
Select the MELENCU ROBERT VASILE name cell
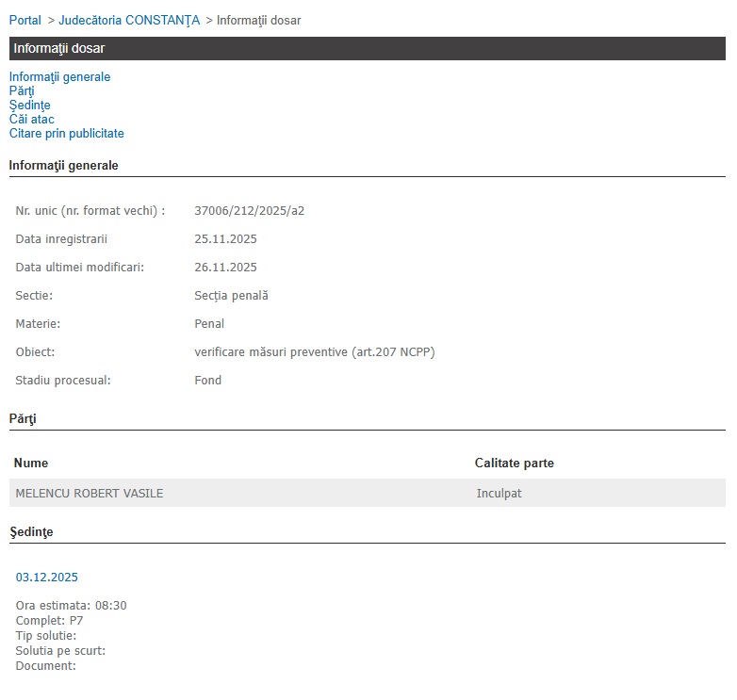point(89,494)
